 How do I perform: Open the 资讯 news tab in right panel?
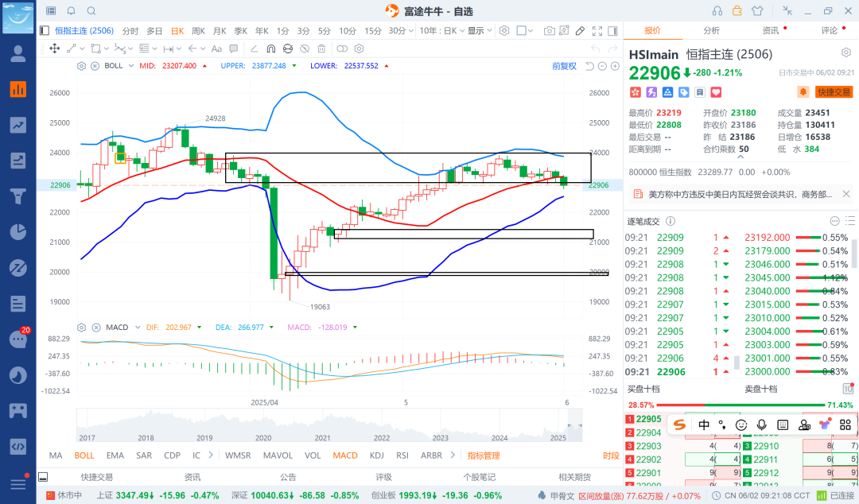point(770,31)
